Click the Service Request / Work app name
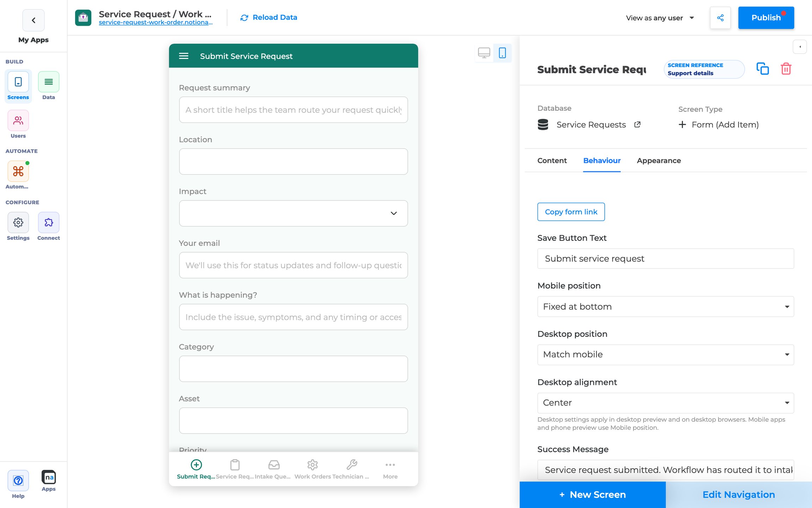Image resolution: width=812 pixels, height=508 pixels. [155, 14]
